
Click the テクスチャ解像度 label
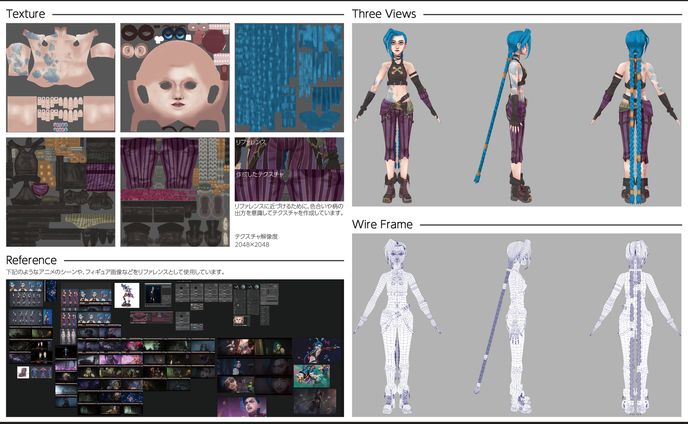(x=256, y=236)
